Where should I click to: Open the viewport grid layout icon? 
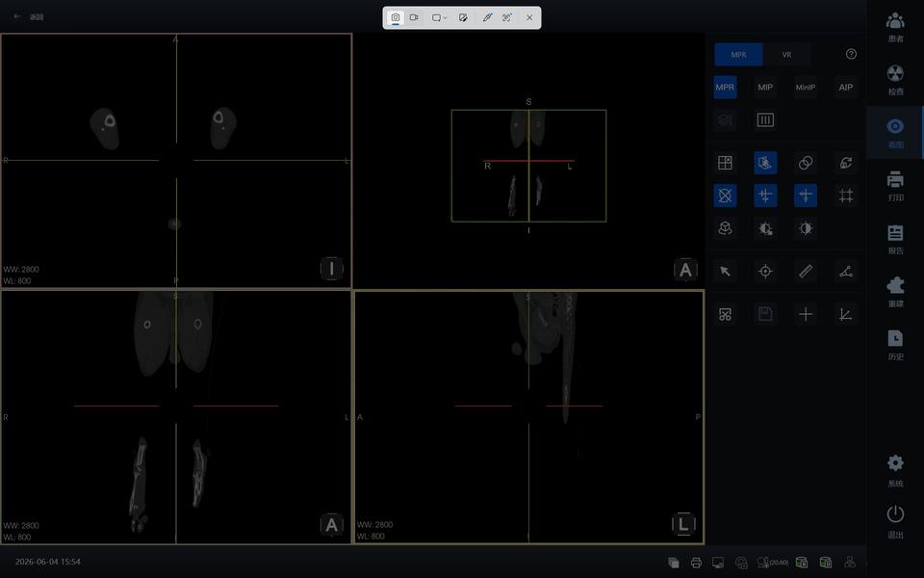[x=725, y=163]
